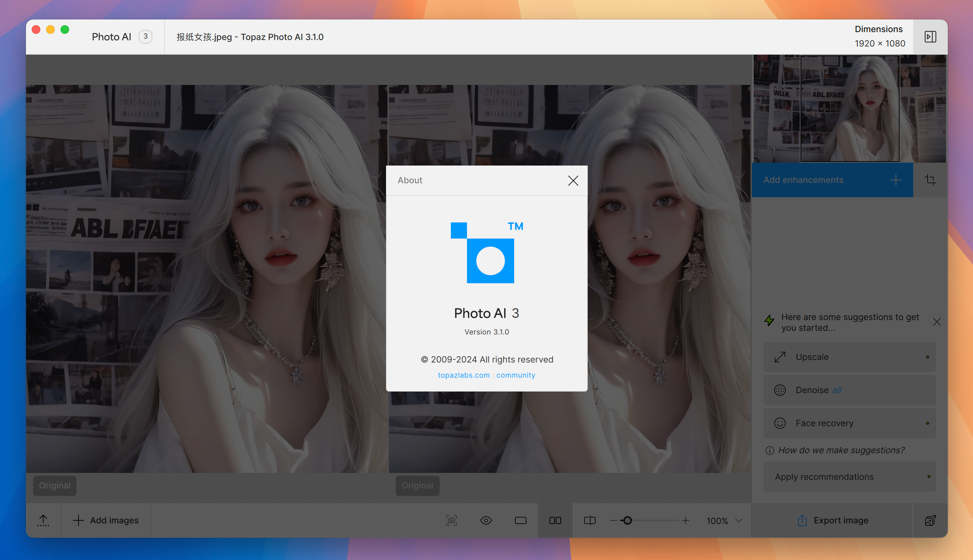The width and height of the screenshot is (973, 560).
Task: Click the community hyperlink
Action: 516,374
